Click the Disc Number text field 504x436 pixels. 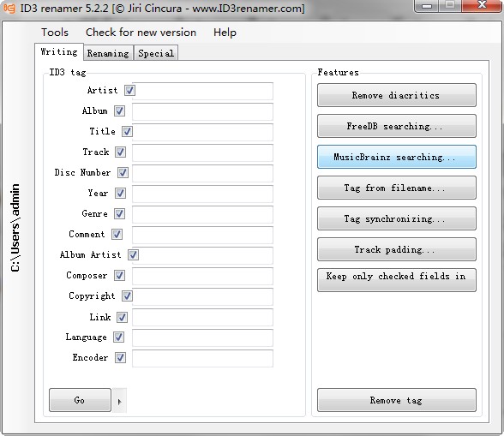(x=203, y=173)
